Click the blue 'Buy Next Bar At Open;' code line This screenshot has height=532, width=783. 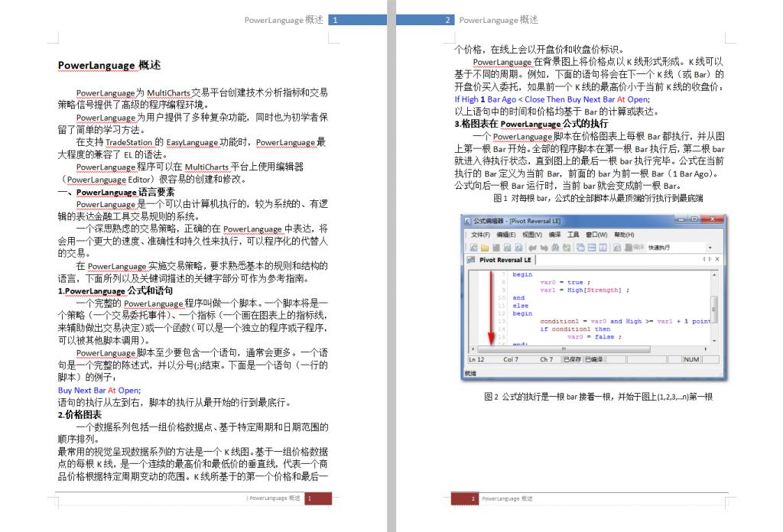pyautogui.click(x=99, y=391)
